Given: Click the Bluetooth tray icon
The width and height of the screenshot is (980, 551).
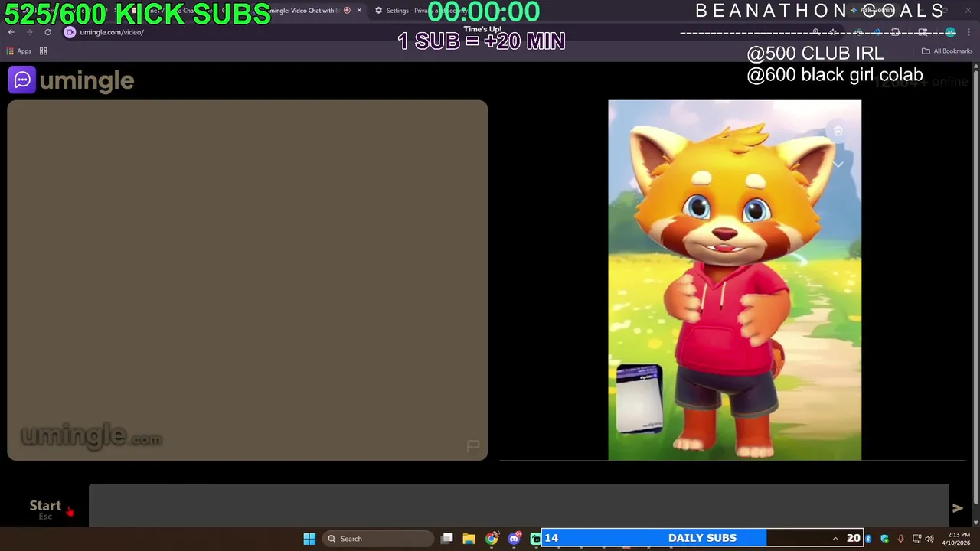Looking at the screenshot, I should tap(868, 539).
